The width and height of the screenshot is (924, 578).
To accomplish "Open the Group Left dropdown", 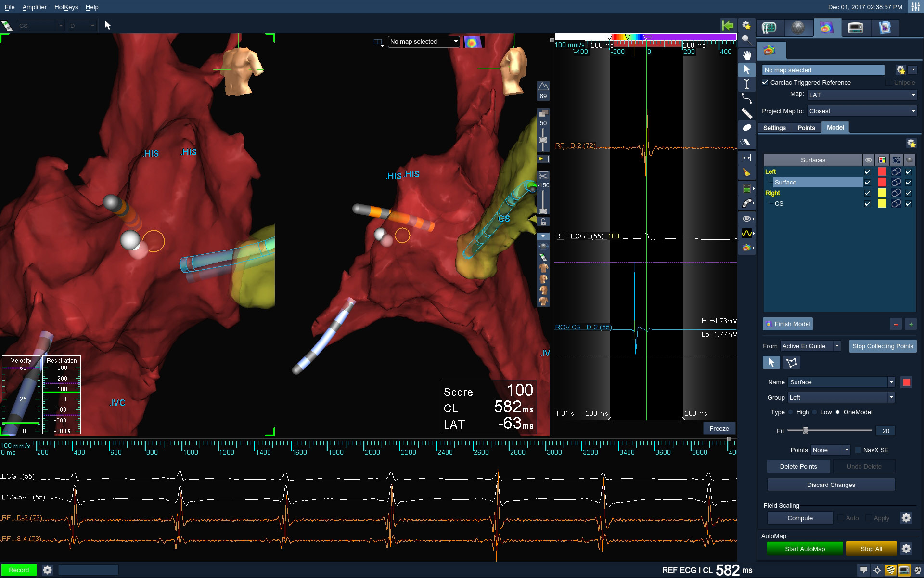I will [841, 398].
